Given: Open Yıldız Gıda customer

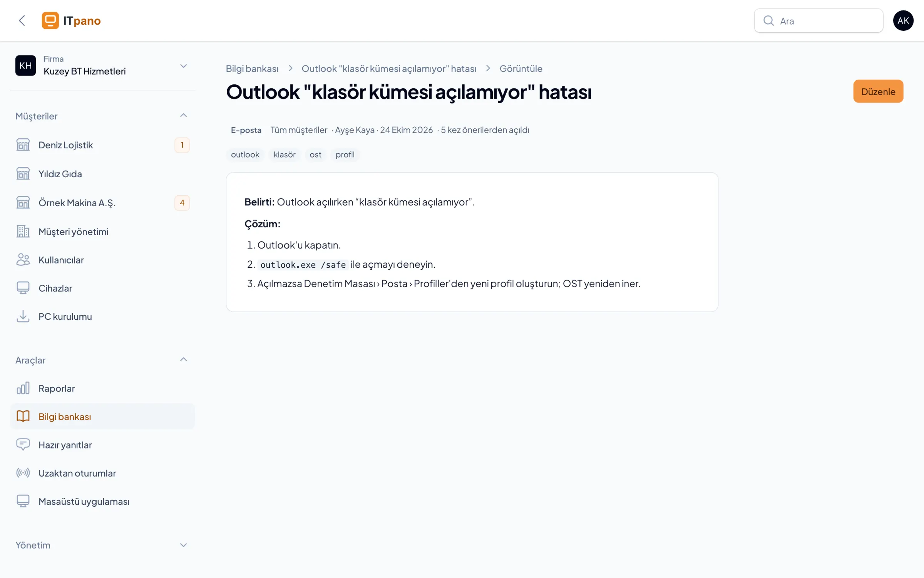Looking at the screenshot, I should pyautogui.click(x=102, y=174).
